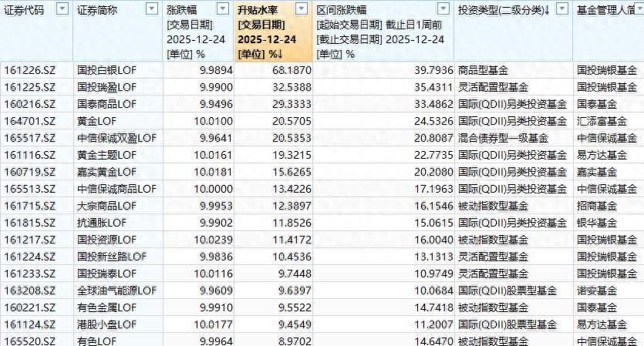Viewport: 644px width, 346px height.
Task: Select security code 161124.SZ
Action: (x=29, y=324)
